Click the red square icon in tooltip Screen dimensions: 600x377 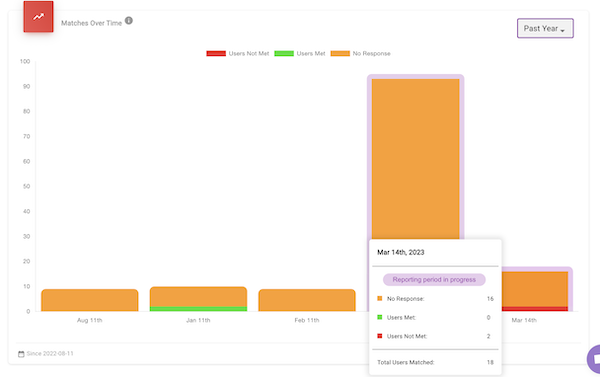click(380, 336)
